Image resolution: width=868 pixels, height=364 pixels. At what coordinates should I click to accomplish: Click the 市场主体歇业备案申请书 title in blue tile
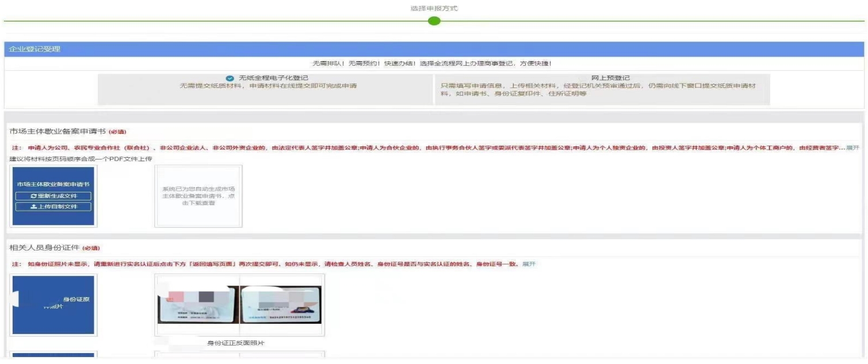(53, 184)
